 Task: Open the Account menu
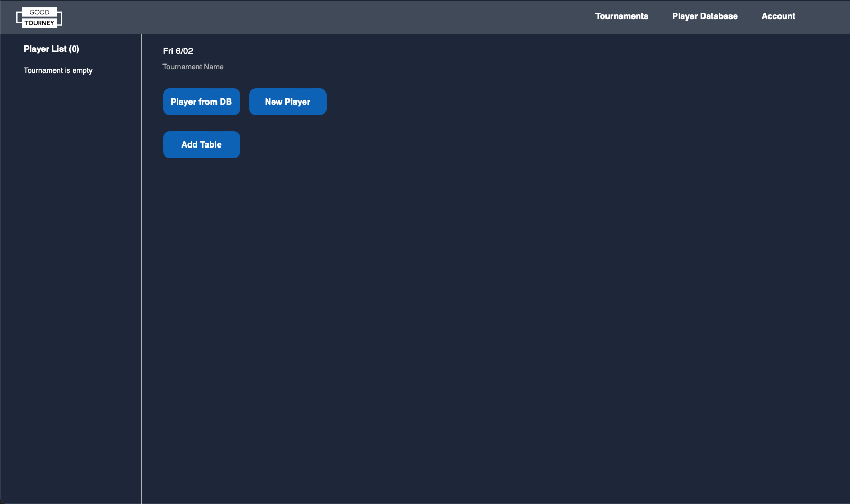(778, 16)
